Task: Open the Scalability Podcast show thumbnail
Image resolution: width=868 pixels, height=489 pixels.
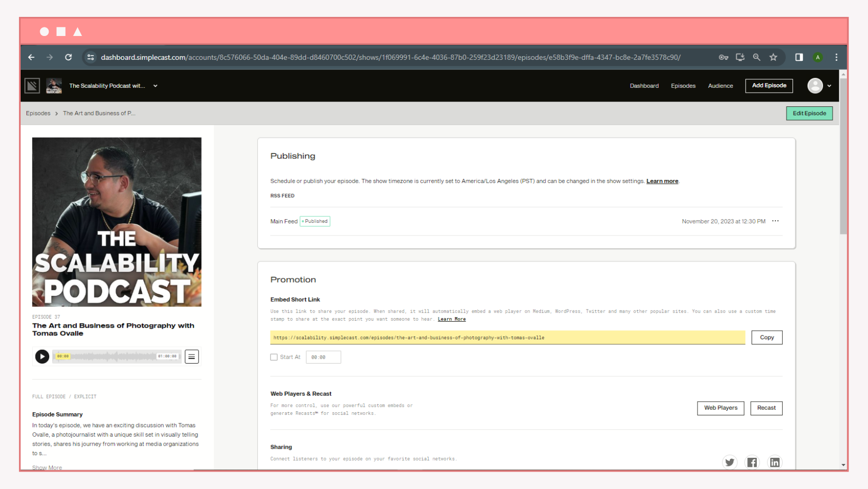Action: 54,86
